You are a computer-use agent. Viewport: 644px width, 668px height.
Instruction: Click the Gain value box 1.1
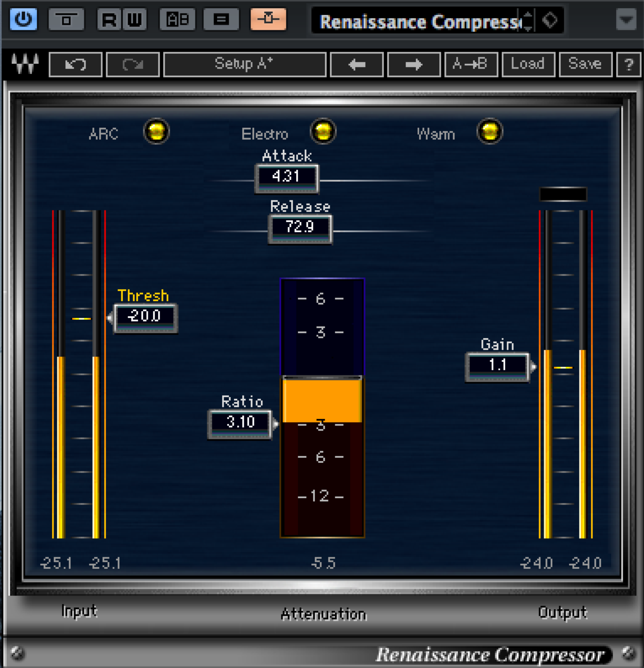click(497, 367)
